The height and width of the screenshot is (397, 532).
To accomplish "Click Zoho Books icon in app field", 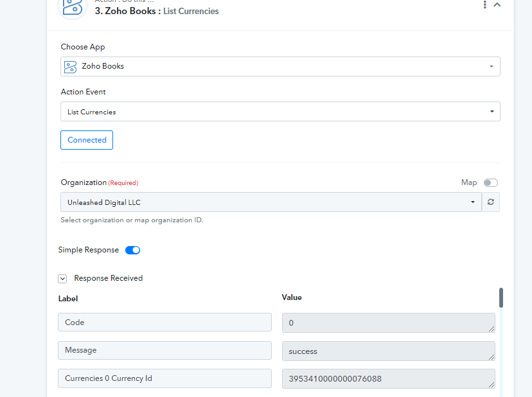I will (x=70, y=67).
